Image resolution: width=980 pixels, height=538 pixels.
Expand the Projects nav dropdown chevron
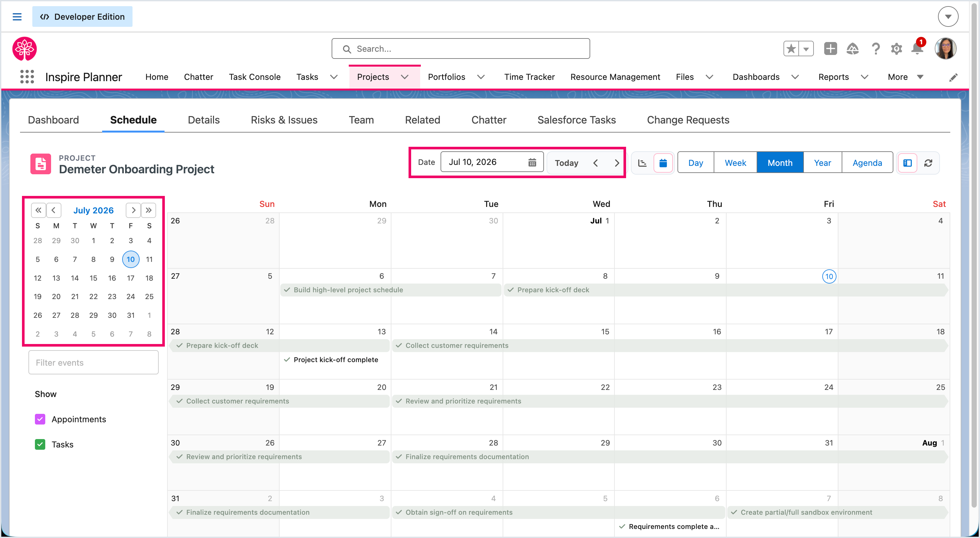[405, 77]
